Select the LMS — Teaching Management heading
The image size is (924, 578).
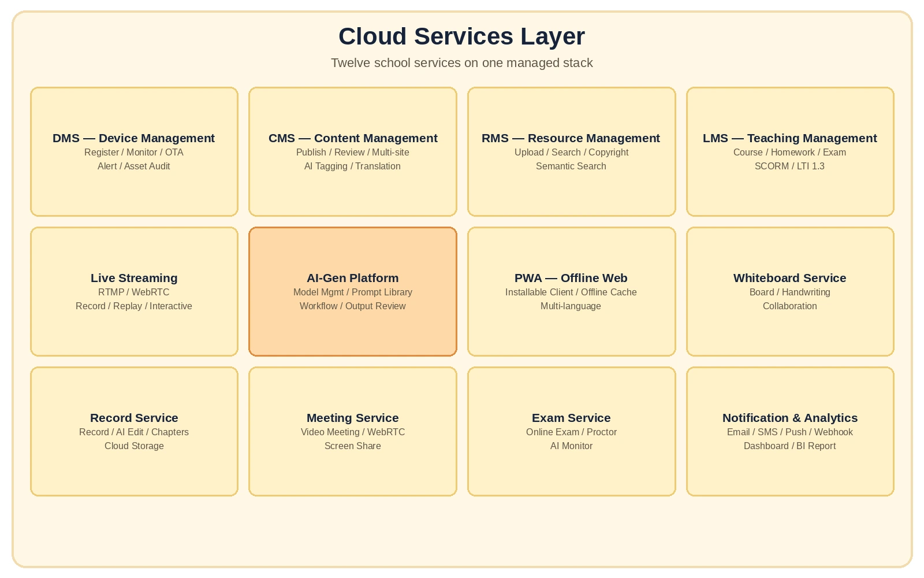(790, 138)
